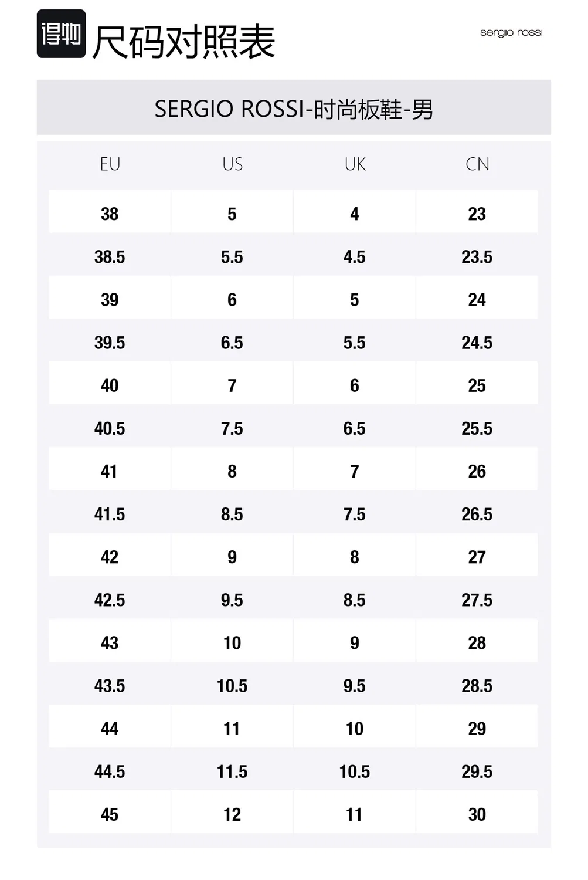Click US size 6.5 cell
Image resolution: width=588 pixels, height=880 pixels.
click(232, 340)
